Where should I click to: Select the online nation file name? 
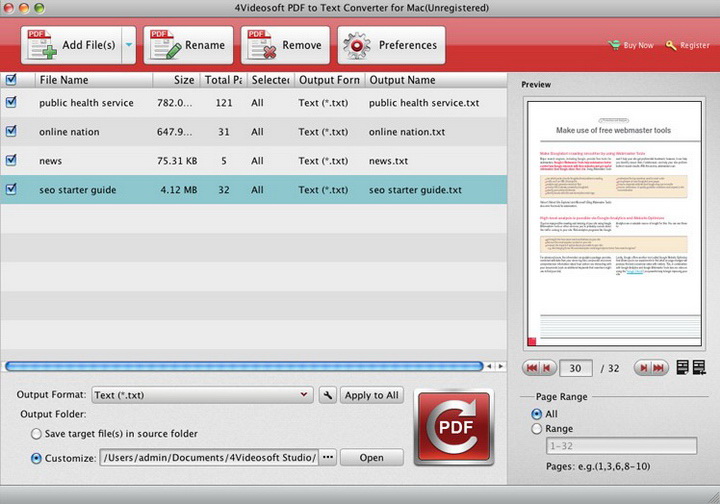(x=69, y=132)
